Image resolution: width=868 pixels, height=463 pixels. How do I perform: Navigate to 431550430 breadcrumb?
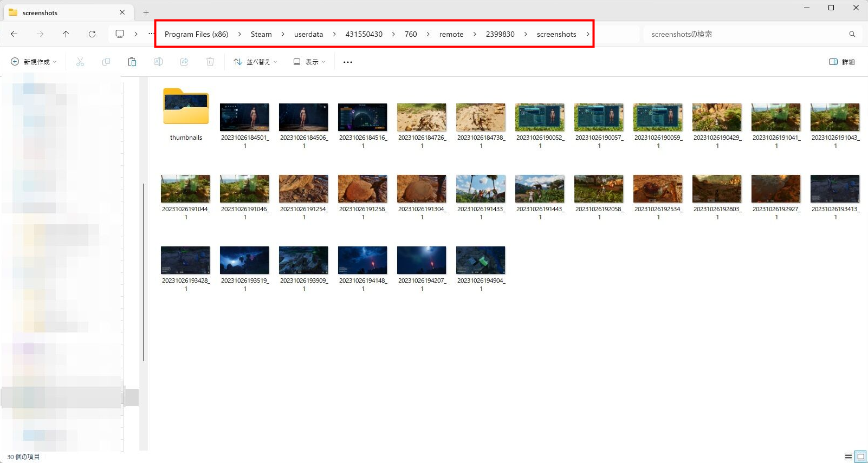(x=364, y=34)
